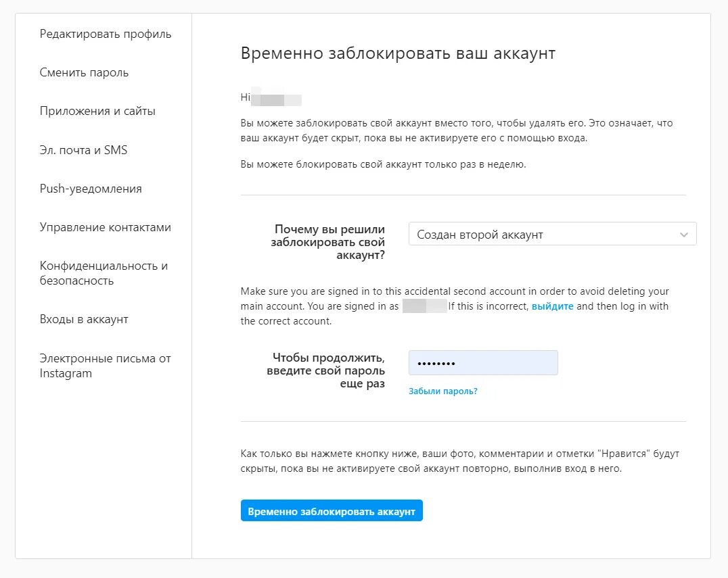Open Эл. почта и SMS settings
Image resolution: width=728 pixels, height=578 pixels.
tap(83, 150)
